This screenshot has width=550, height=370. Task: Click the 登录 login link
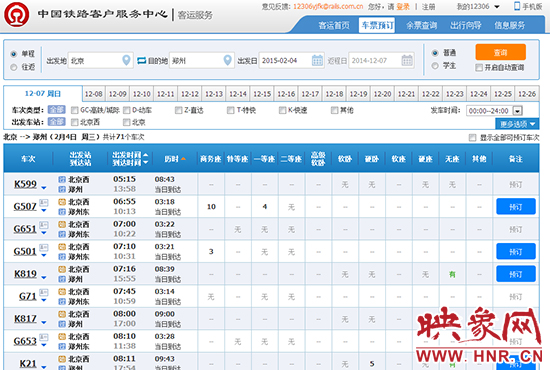[x=403, y=7]
